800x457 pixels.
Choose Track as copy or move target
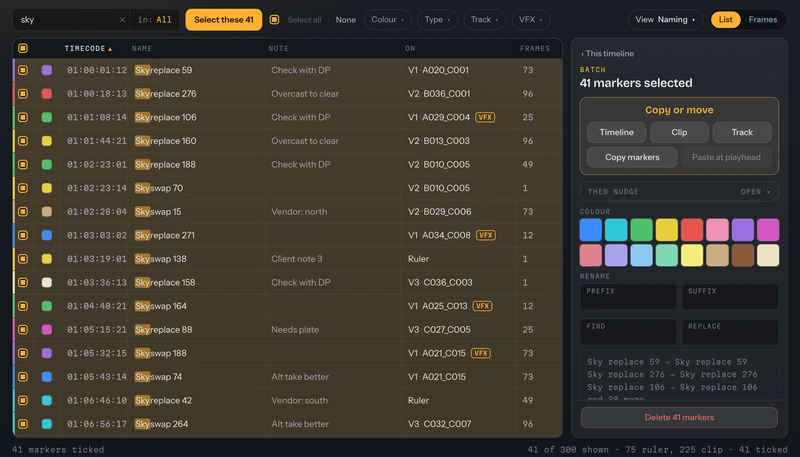point(742,132)
